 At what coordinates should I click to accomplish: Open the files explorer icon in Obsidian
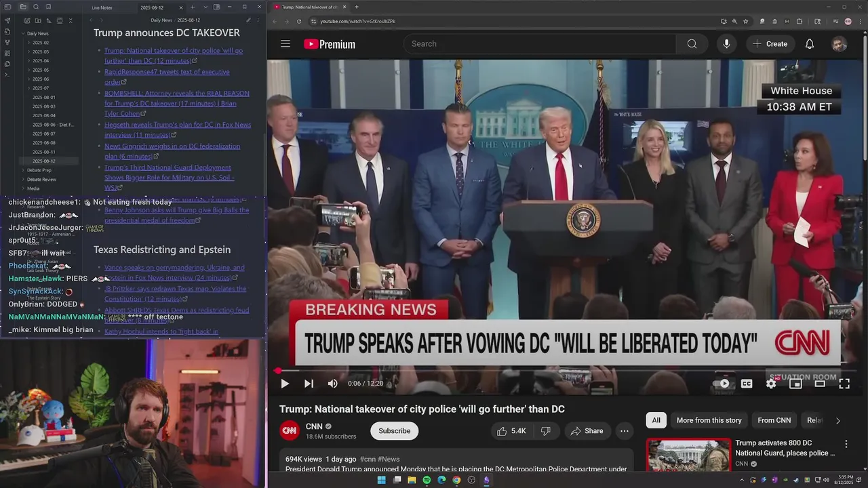point(23,7)
